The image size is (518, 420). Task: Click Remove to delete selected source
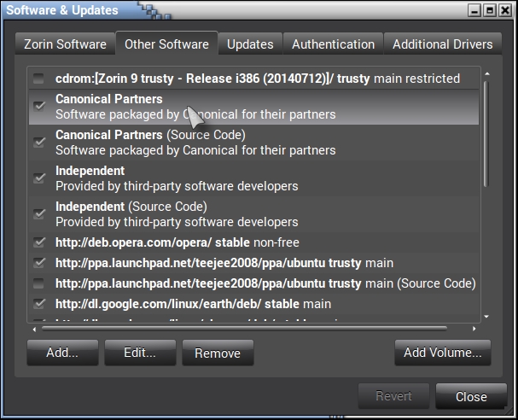[218, 353]
